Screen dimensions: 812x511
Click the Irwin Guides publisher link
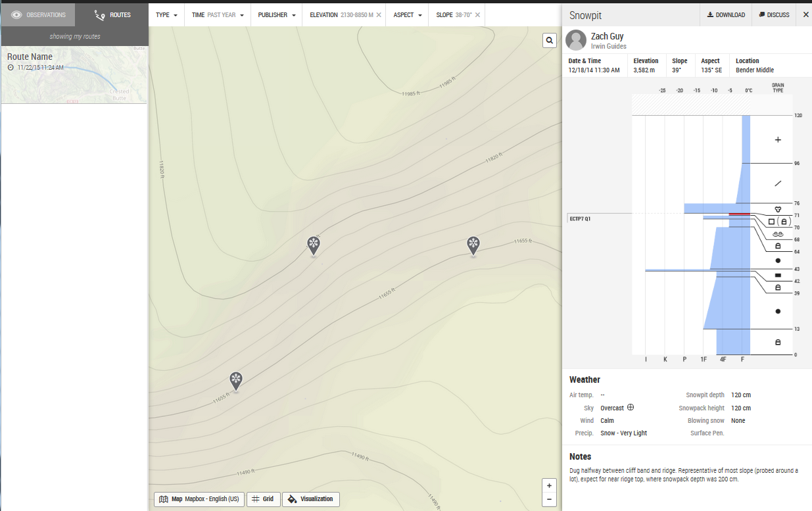[609, 47]
